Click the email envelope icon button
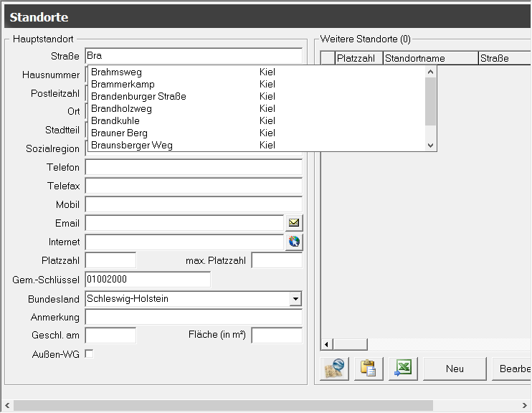The height and width of the screenshot is (413, 532). pyautogui.click(x=294, y=223)
